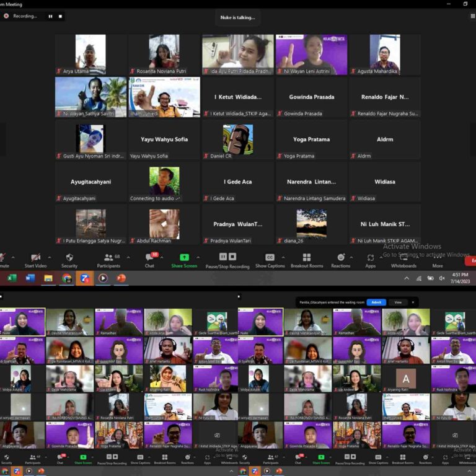Expand caret beside Show Captions in top meeting
Viewport: 476px width, 476px height.
283,257
